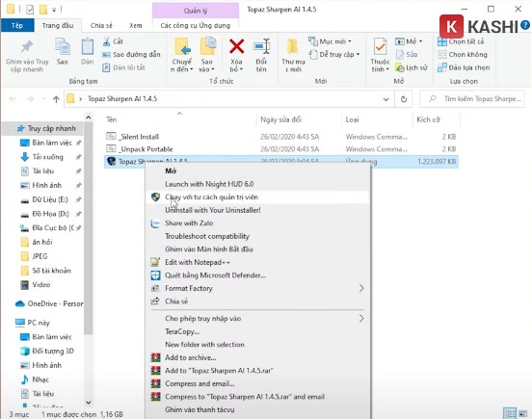Click the Topaz Sharpen AI 1.4.5 address path
Viewport: 532px width, 419px height.
(122, 99)
